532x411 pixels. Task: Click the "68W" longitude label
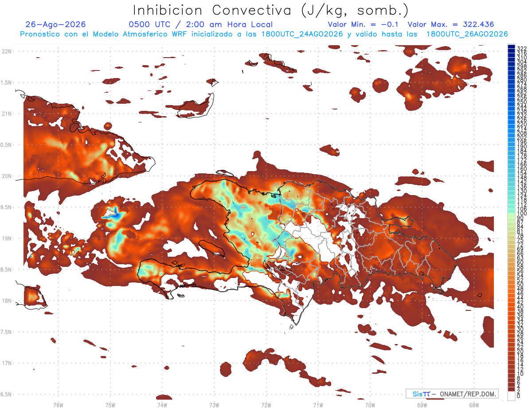coord(473,405)
